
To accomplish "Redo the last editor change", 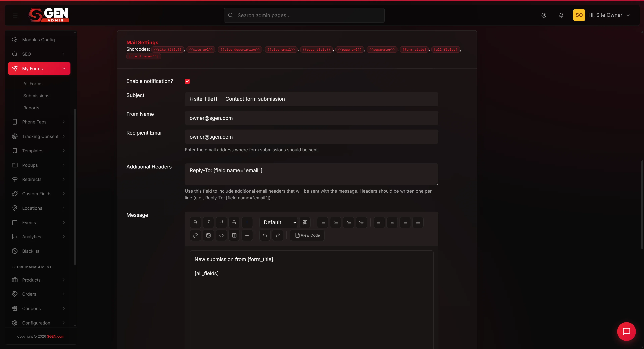I will (x=278, y=235).
